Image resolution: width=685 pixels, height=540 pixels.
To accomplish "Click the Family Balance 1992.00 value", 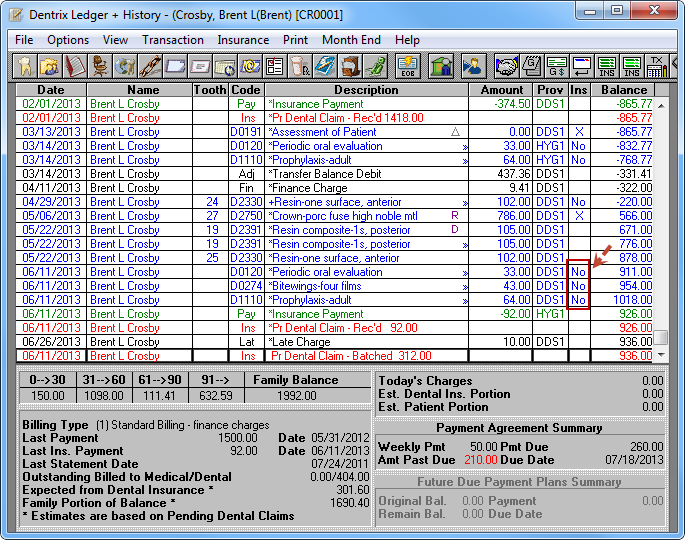I will (x=296, y=396).
